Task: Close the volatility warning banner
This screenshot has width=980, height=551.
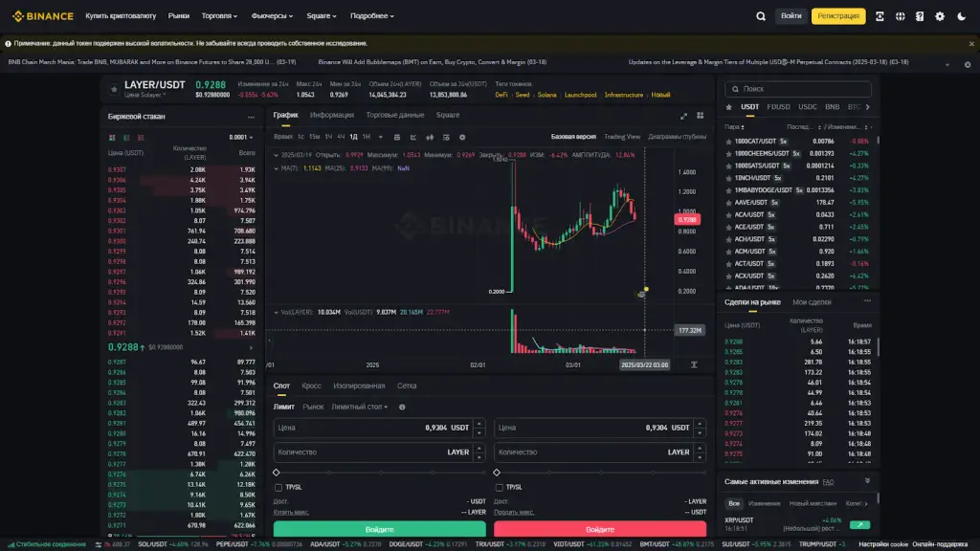Action: click(971, 44)
